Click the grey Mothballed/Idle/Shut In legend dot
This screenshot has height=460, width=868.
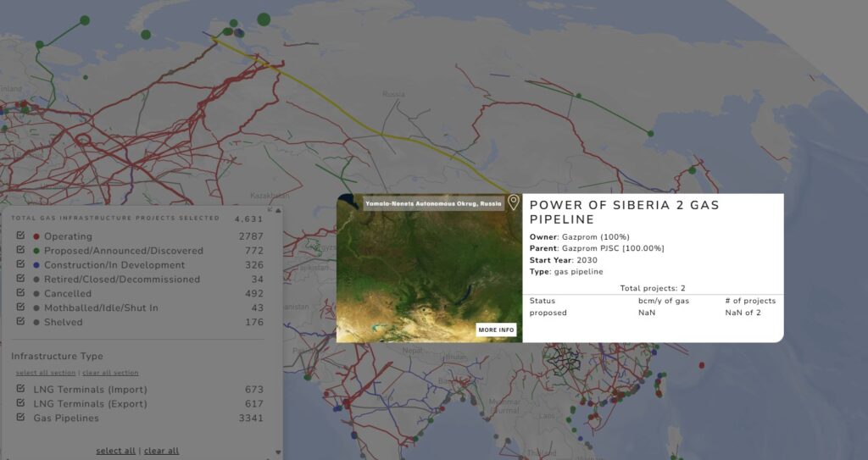pyautogui.click(x=36, y=308)
